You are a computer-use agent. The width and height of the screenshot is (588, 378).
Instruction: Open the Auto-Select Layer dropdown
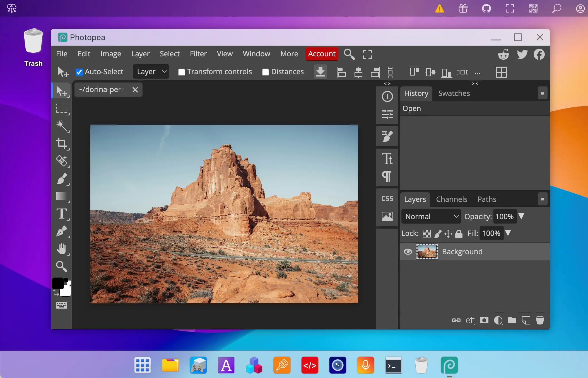151,71
